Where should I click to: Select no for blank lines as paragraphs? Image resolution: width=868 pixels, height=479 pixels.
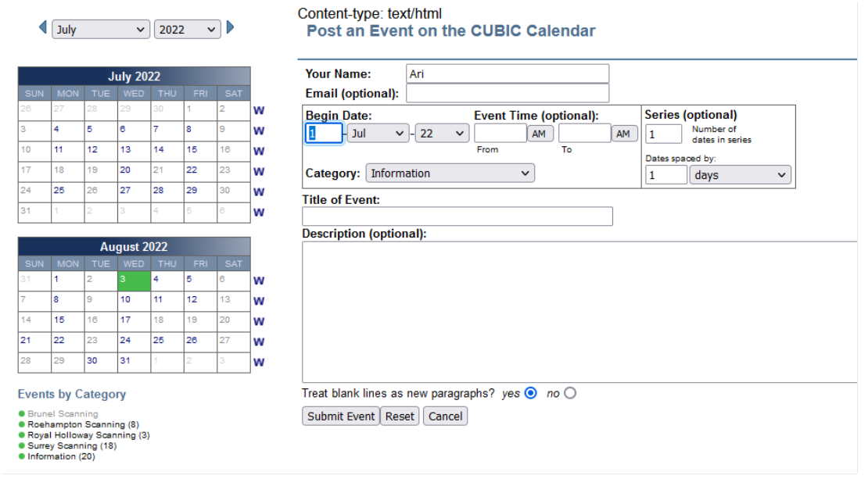coord(569,393)
